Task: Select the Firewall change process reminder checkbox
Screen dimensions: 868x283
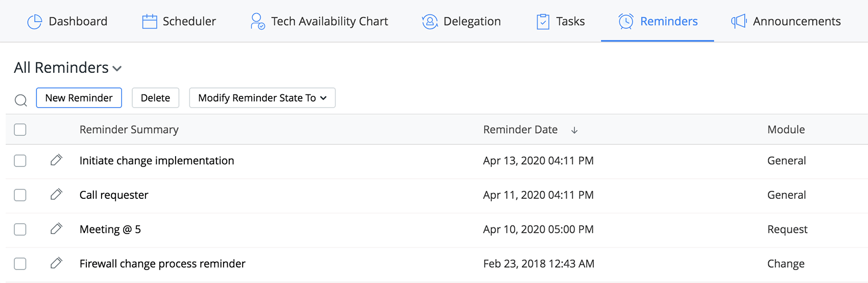Action: coord(20,264)
